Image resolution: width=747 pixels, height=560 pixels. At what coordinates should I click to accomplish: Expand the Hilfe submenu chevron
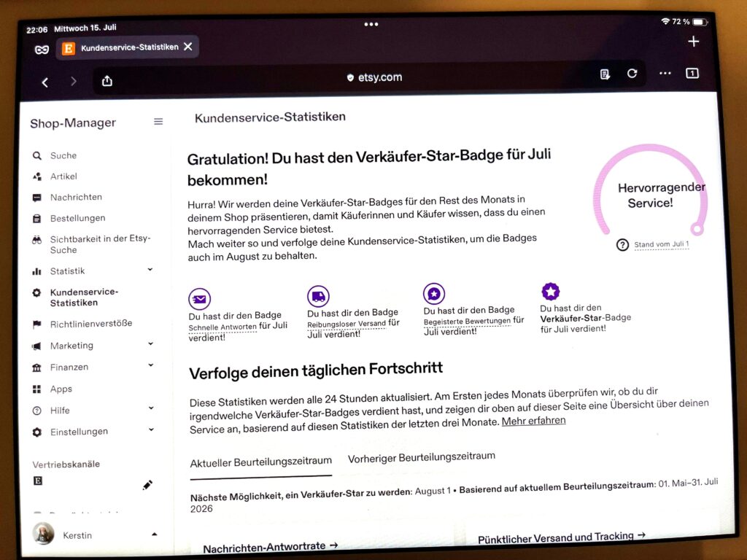(x=151, y=408)
